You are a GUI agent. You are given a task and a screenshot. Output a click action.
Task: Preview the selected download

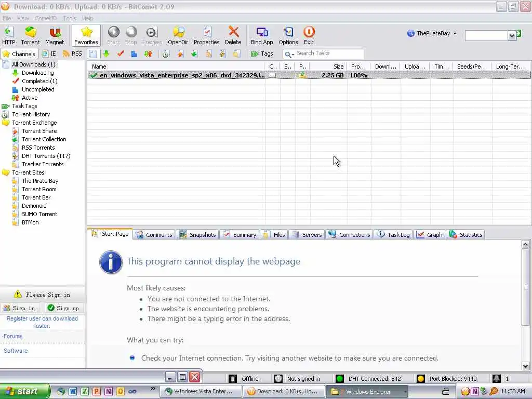(152, 35)
